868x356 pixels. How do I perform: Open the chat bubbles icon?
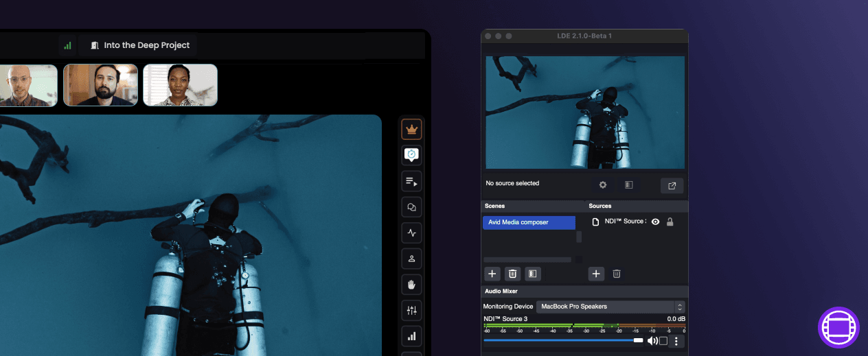point(411,207)
